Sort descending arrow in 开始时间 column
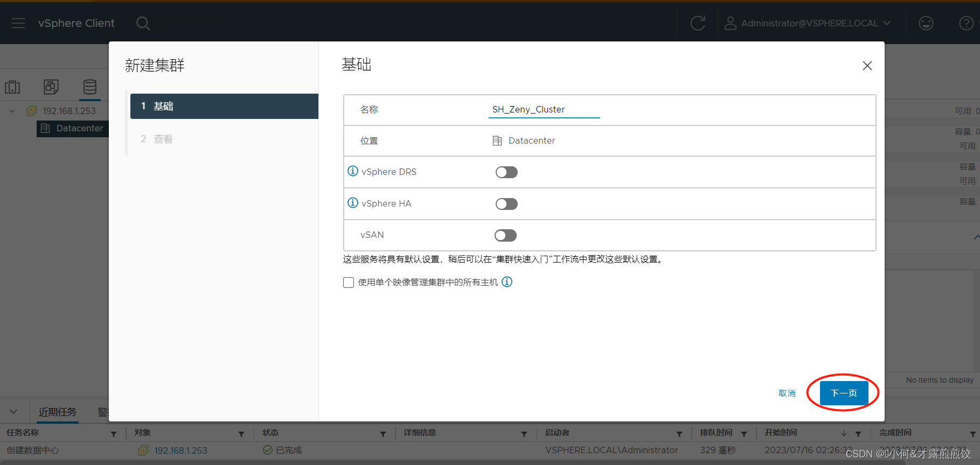 pyautogui.click(x=844, y=433)
